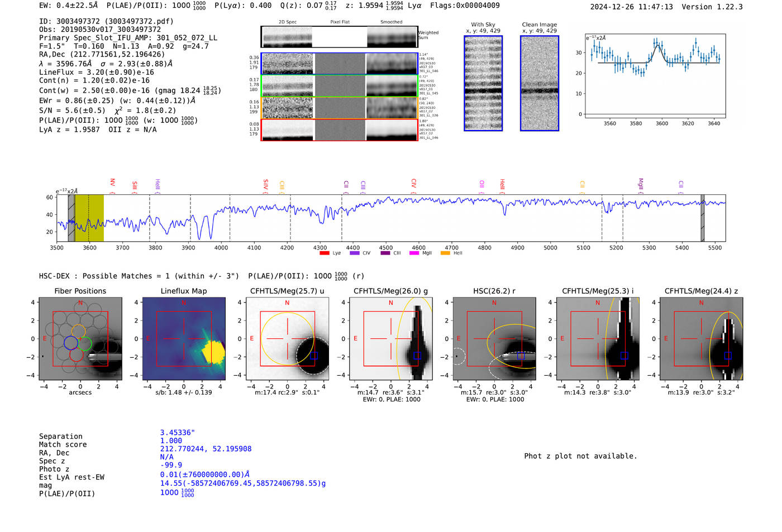The height and width of the screenshot is (532, 782).
Task: Click the Gaussian emission line fit plot
Action: point(655,76)
